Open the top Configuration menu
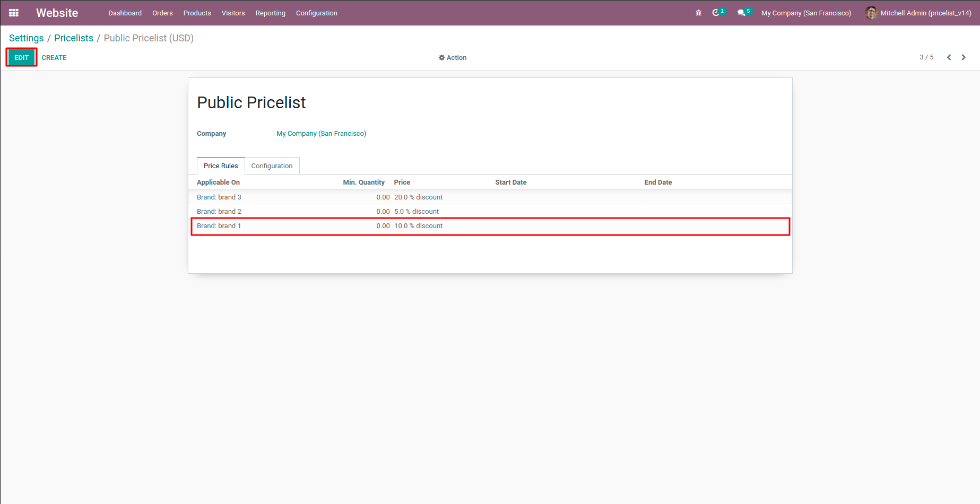 [316, 13]
